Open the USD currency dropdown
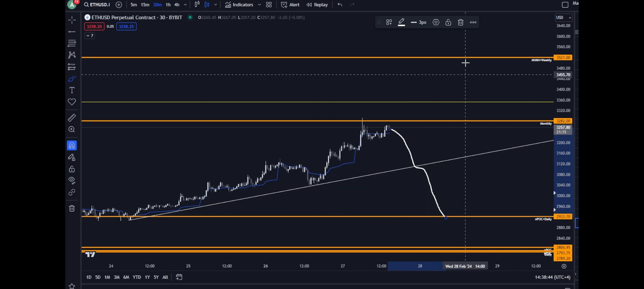The width and height of the screenshot is (644, 289). coord(563,17)
